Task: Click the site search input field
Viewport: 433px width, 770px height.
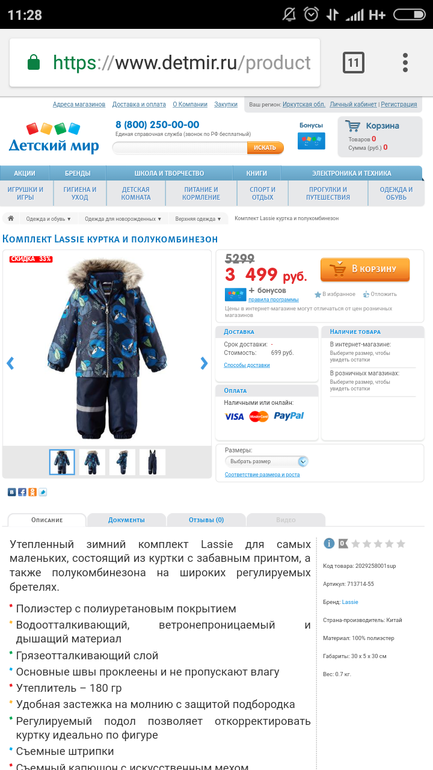Action: 180,148
